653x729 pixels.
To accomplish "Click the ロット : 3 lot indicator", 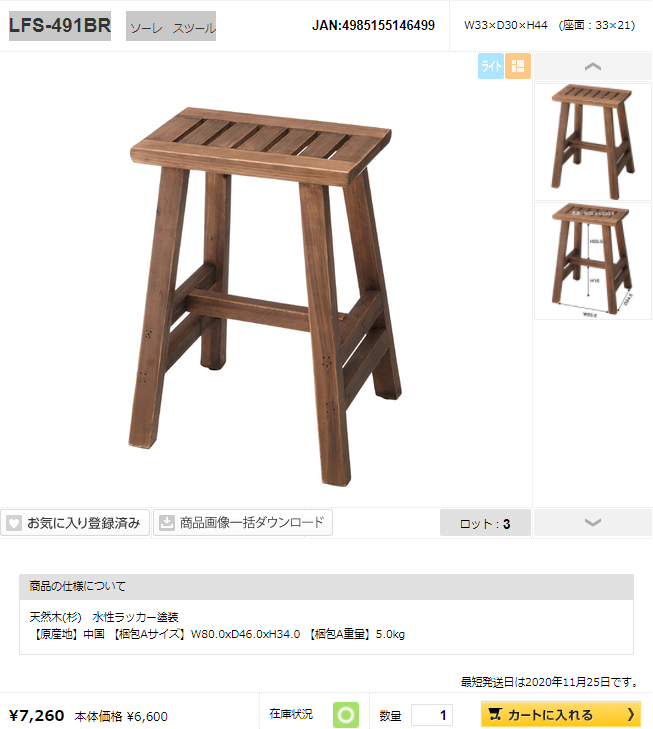I will point(485,523).
